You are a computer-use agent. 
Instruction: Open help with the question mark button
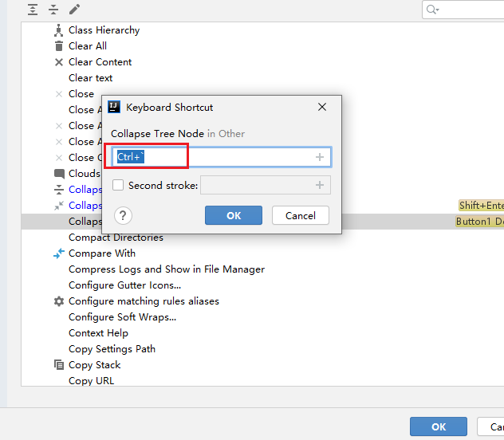(x=123, y=215)
